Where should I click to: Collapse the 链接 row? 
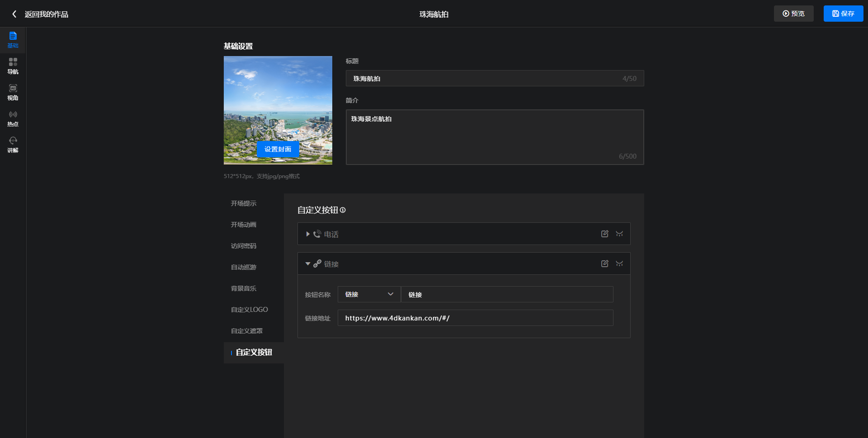(x=307, y=264)
